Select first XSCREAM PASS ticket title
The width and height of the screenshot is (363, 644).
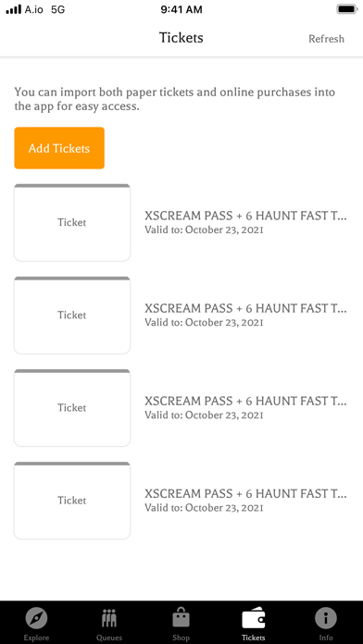[x=245, y=216]
